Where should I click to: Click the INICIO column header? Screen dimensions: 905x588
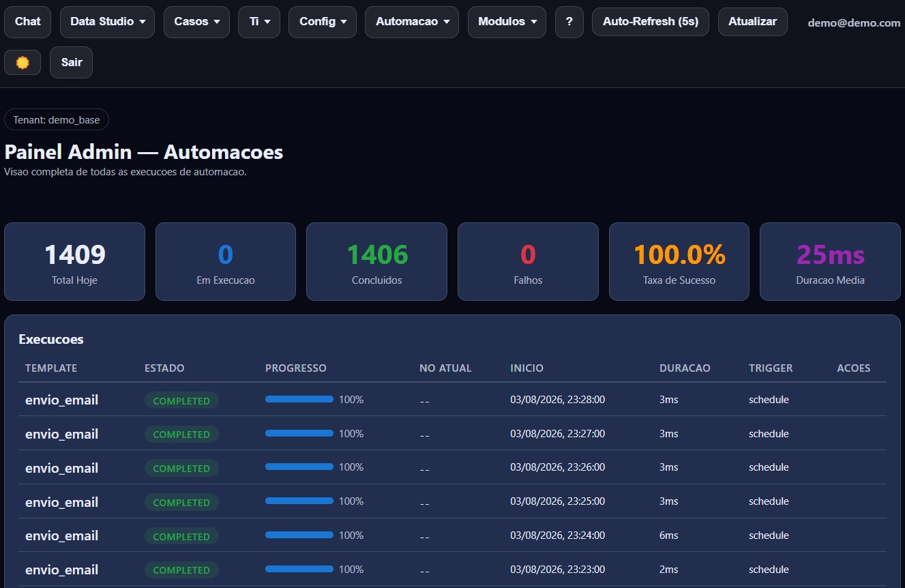(x=526, y=368)
